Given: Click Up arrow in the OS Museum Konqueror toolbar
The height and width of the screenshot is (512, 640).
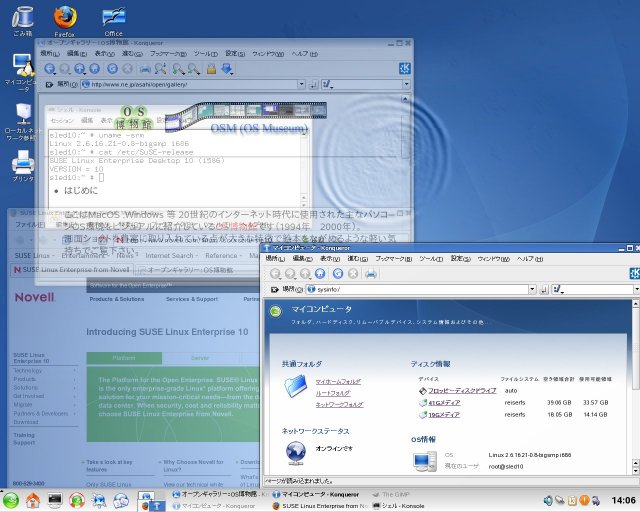Looking at the screenshot, I should (x=80, y=69).
